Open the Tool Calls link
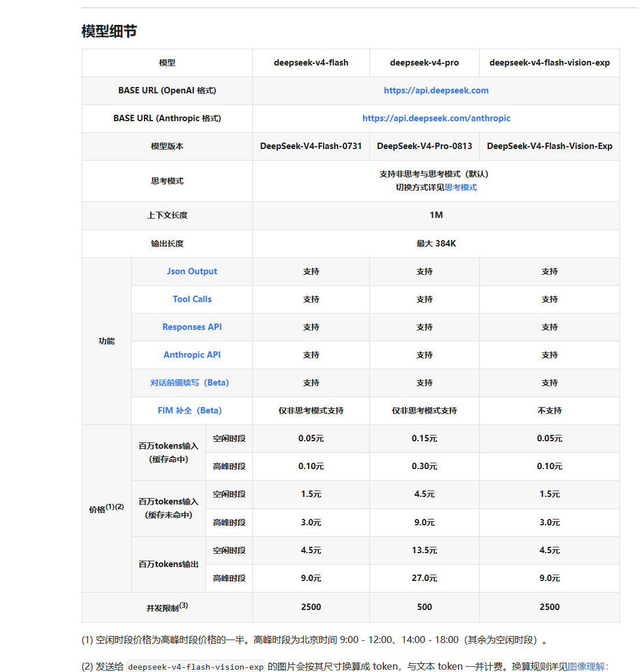Viewport: 642px width, 672px height. [192, 299]
